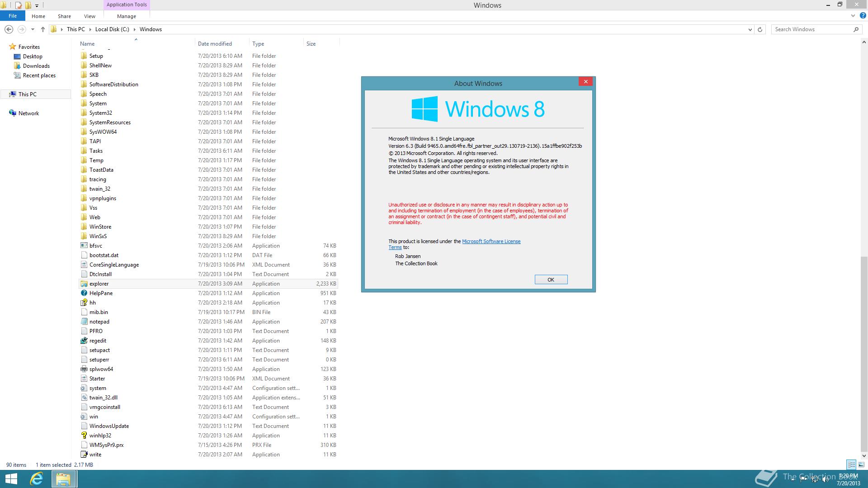Click Local Disk (C:) in address bar
The width and height of the screenshot is (868, 488).
click(x=112, y=29)
